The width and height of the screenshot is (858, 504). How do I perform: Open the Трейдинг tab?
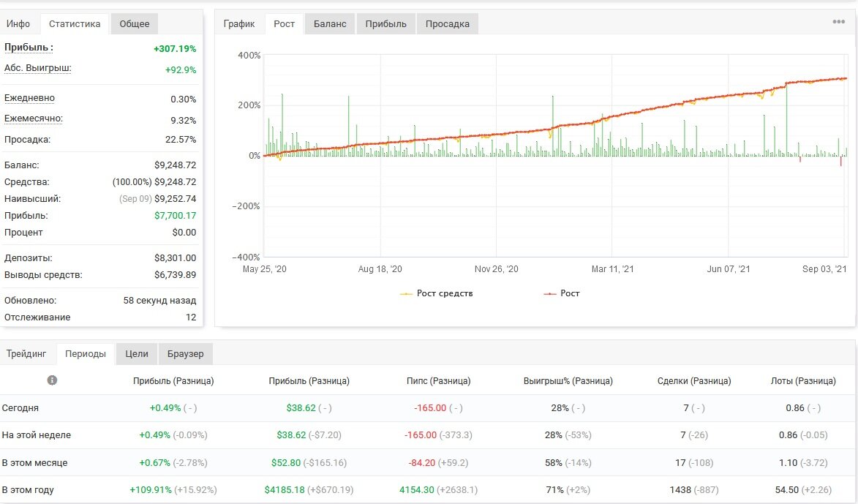[26, 353]
